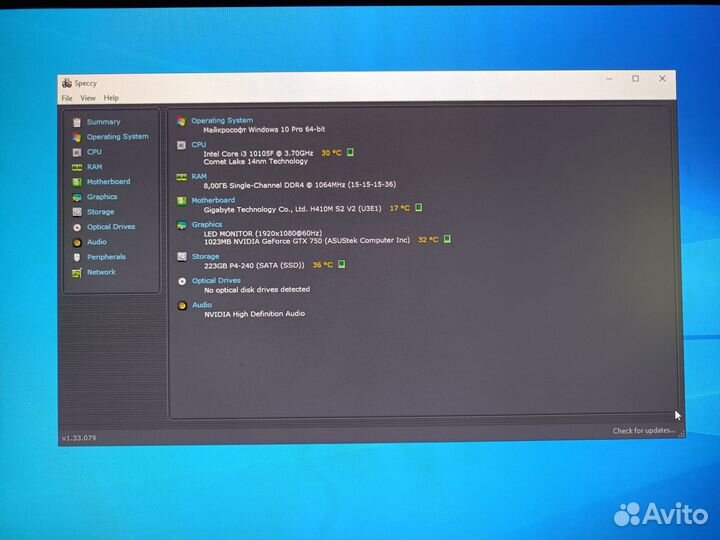Minimize the Speccy window
Image resolution: width=720 pixels, height=540 pixels.
coord(609,79)
